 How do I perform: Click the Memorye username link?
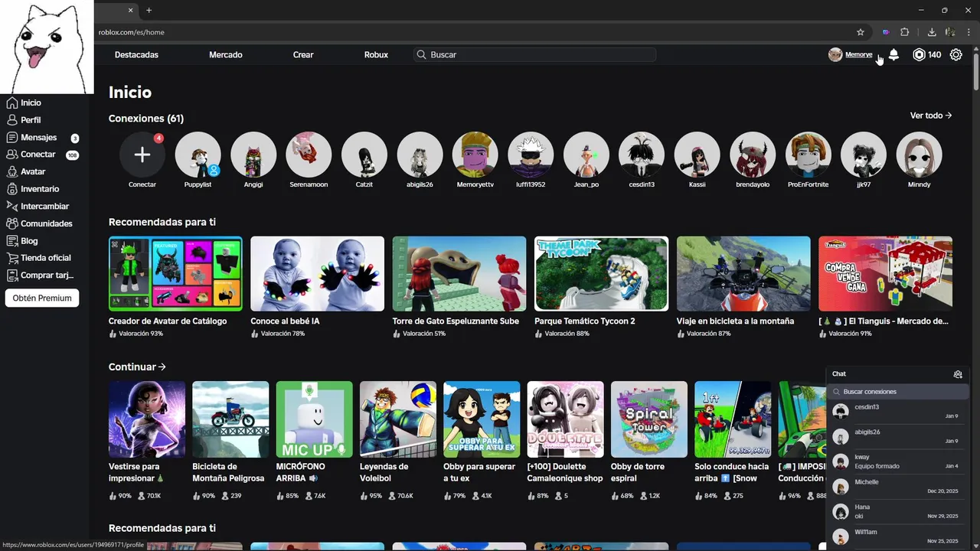(859, 55)
